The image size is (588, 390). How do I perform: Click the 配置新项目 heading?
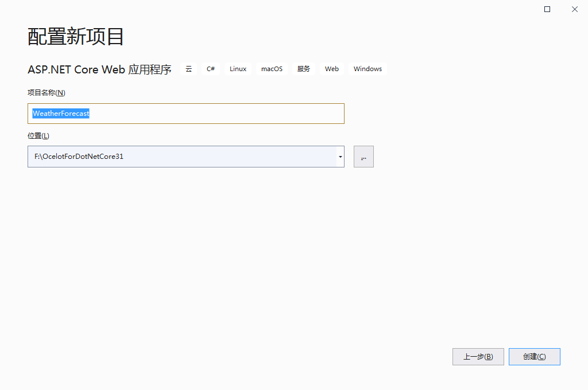click(75, 37)
